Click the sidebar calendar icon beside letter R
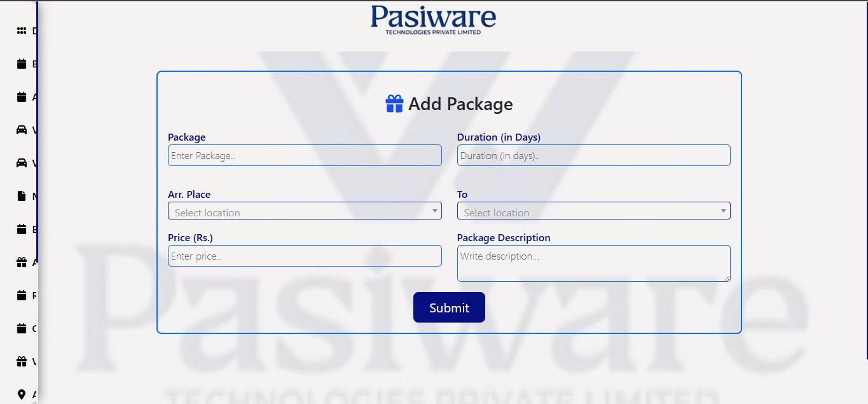 [22, 295]
